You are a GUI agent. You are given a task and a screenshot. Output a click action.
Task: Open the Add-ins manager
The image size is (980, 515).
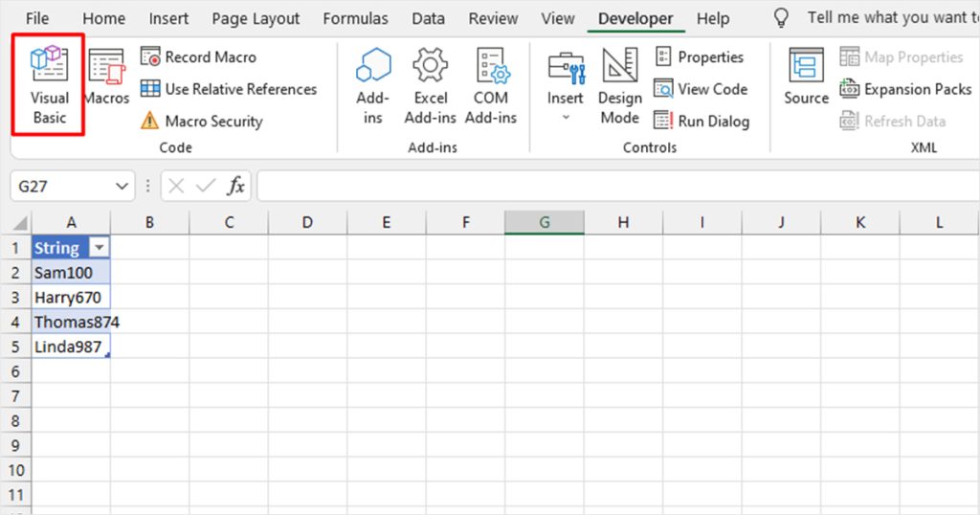click(x=373, y=86)
